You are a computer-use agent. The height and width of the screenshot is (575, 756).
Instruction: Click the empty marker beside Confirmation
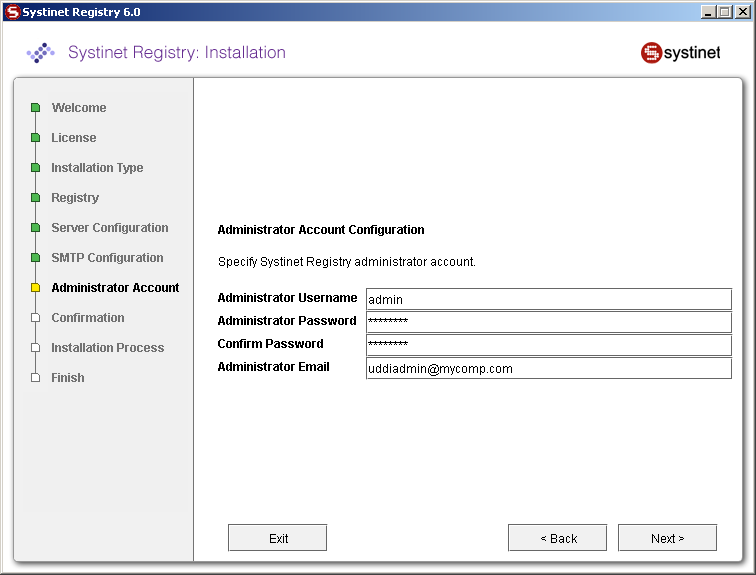pyautogui.click(x=35, y=318)
